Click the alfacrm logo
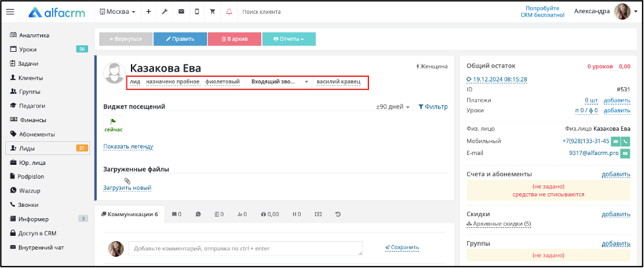 click(57, 12)
